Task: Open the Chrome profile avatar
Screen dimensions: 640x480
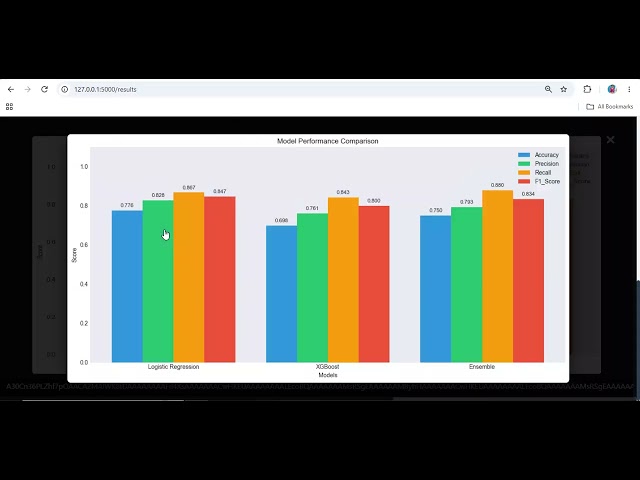Action: (611, 89)
